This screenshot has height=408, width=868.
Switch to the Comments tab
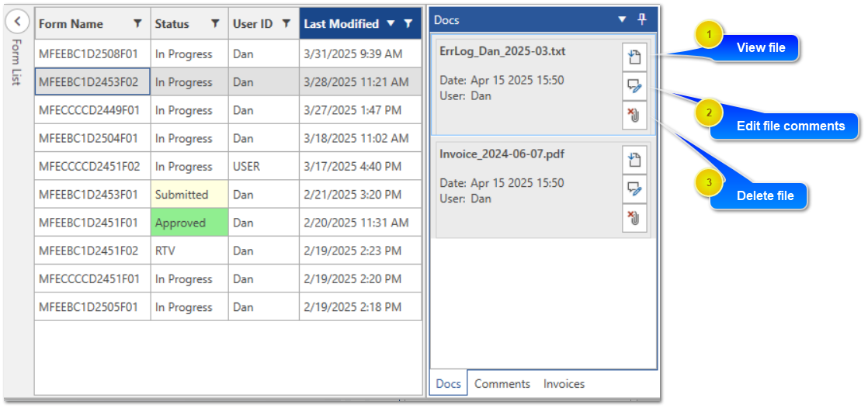pos(502,384)
